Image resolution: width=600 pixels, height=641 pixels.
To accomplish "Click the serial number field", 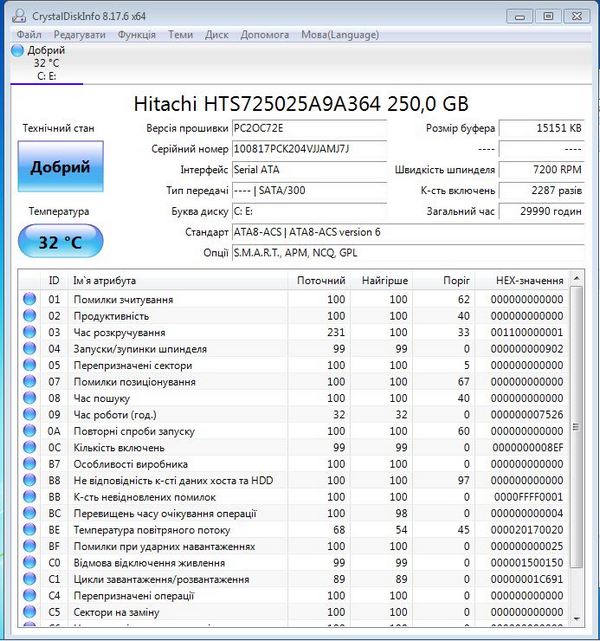I will point(308,149).
